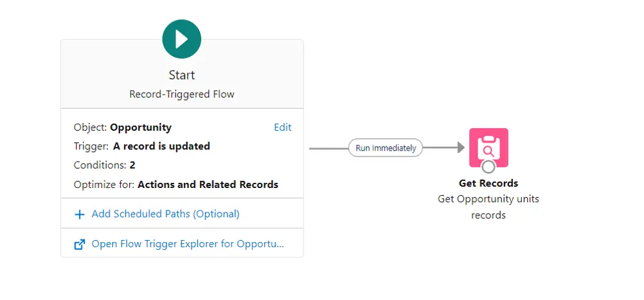Select the Get Records element title

pyautogui.click(x=488, y=183)
